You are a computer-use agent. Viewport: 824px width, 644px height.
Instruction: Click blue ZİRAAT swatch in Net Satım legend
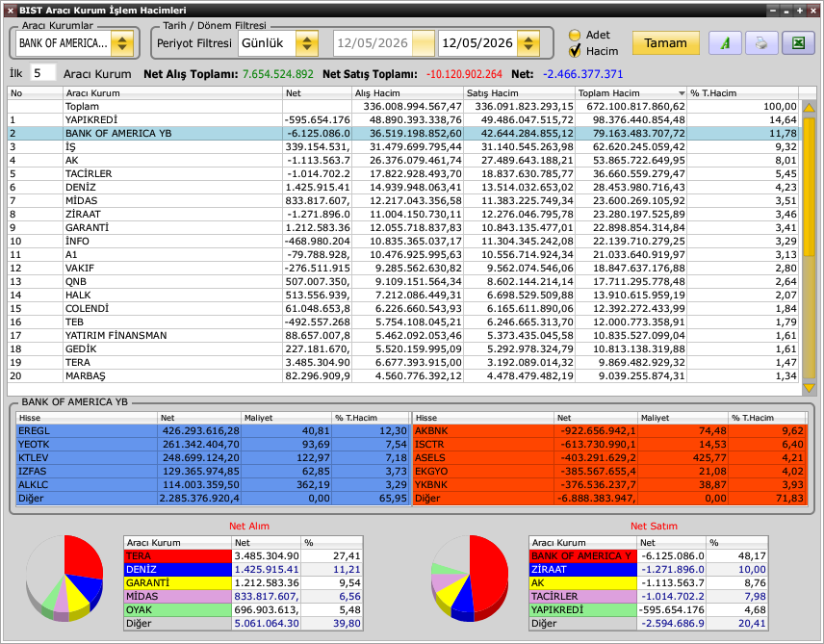point(583,569)
